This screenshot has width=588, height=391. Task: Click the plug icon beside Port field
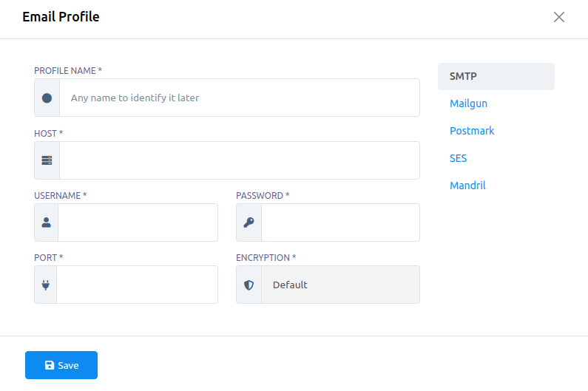[46, 285]
